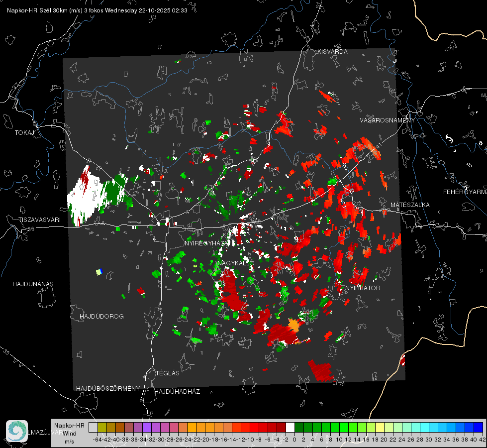Click the TÉGLÁS town label
The height and width of the screenshot is (448, 487).
(168, 373)
